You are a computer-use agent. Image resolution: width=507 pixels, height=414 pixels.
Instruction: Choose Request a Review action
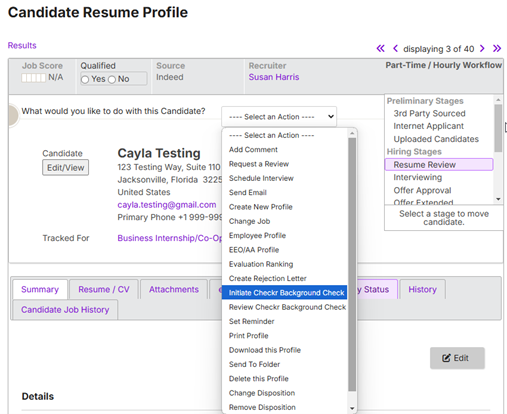click(259, 164)
